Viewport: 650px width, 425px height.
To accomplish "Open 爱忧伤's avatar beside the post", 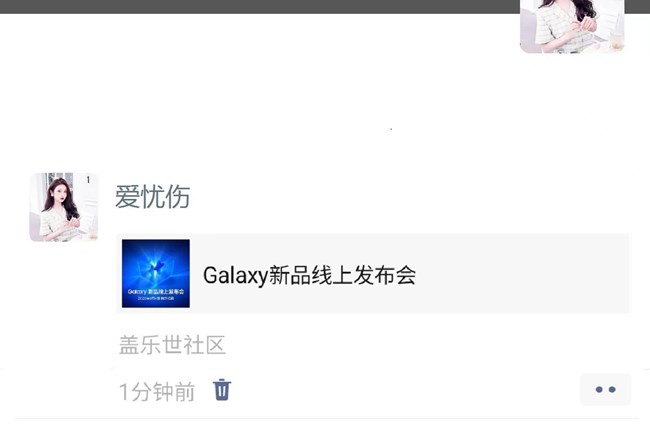I will pos(64,207).
